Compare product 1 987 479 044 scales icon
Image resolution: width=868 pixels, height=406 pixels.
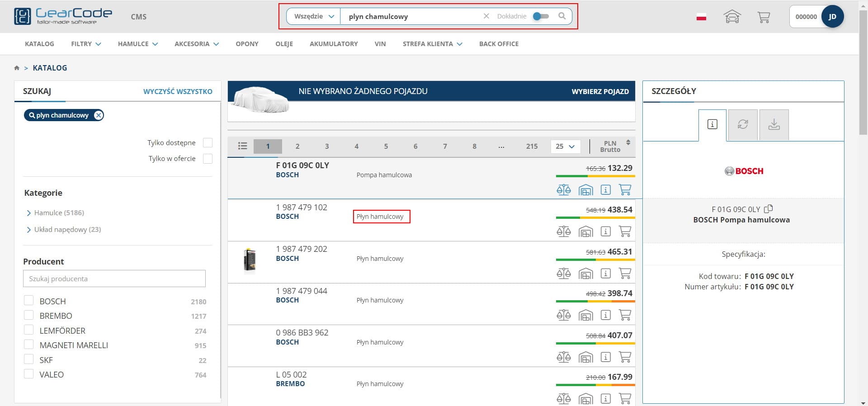[x=564, y=315]
